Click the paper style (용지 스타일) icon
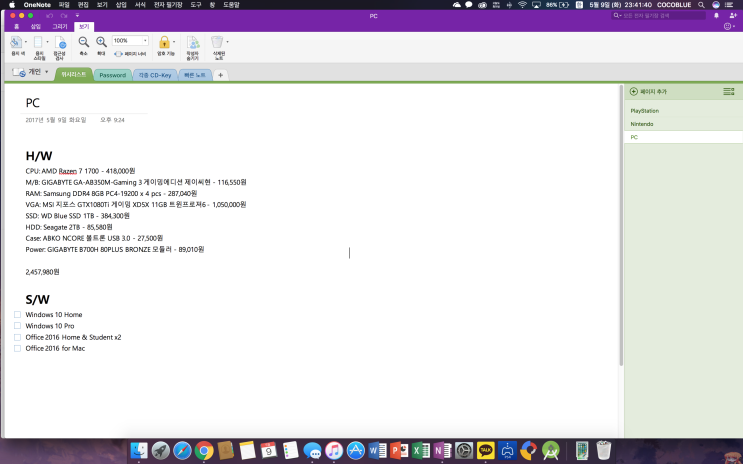 click(x=38, y=42)
